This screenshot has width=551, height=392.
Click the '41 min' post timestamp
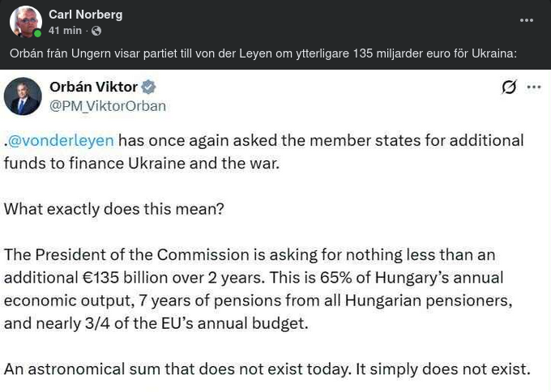point(65,31)
